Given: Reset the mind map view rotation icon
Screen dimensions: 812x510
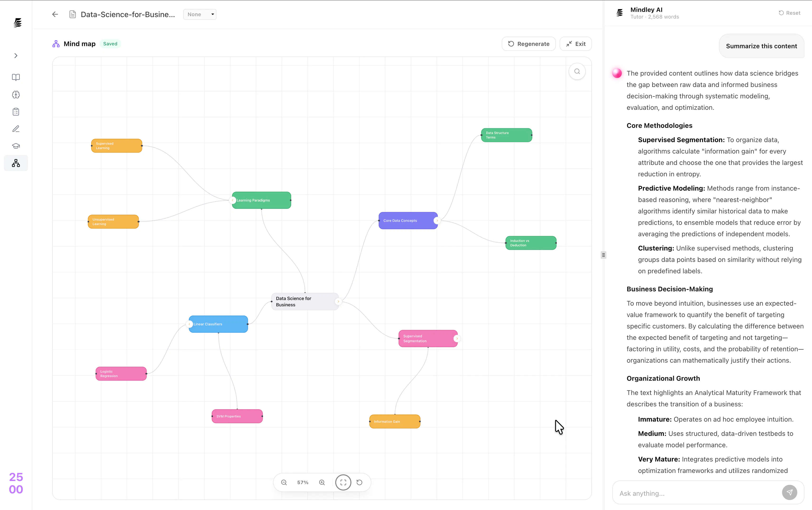Looking at the screenshot, I should [x=359, y=482].
